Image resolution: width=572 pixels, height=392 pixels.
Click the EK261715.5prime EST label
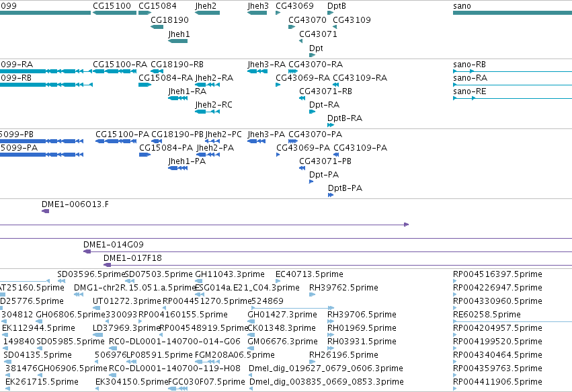point(42,382)
